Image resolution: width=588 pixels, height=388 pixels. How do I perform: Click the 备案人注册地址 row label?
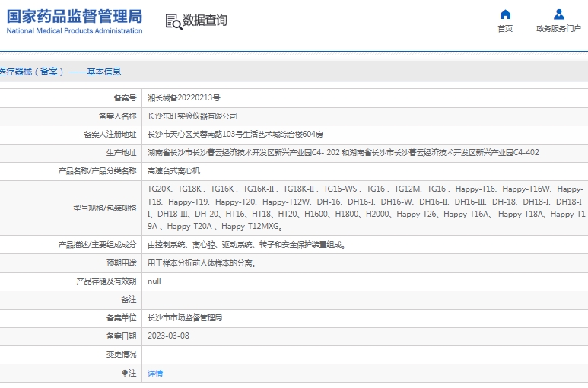tap(110, 135)
